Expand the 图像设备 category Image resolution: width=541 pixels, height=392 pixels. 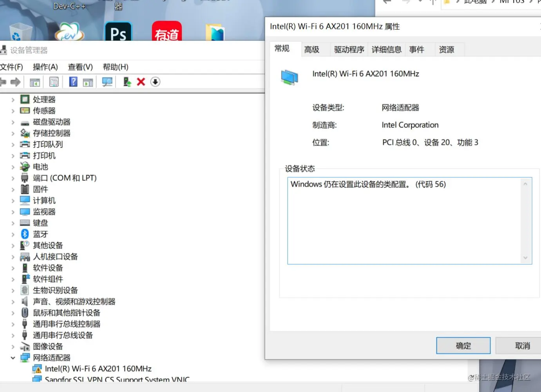point(13,347)
